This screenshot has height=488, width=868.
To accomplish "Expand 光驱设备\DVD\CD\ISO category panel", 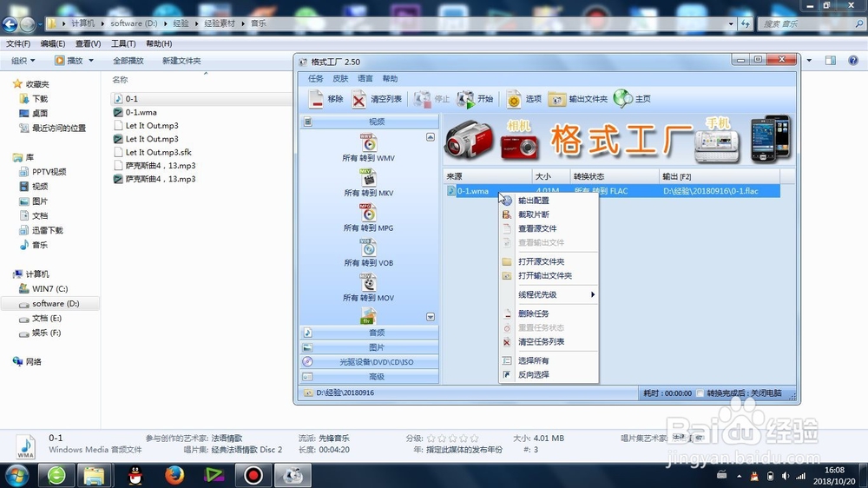I will (x=370, y=362).
